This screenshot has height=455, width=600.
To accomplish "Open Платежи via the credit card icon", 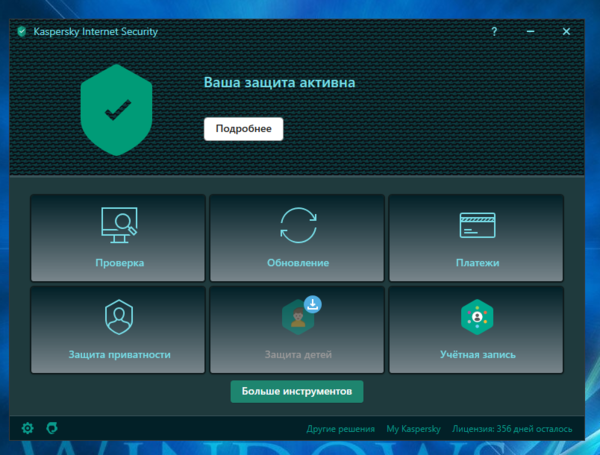I will [x=478, y=225].
